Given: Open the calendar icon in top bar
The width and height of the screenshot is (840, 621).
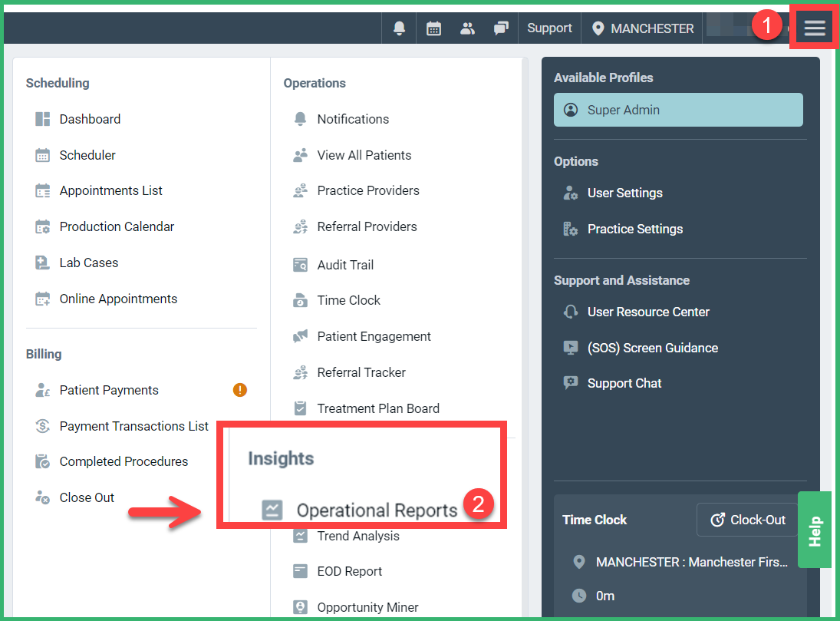Looking at the screenshot, I should pyautogui.click(x=433, y=28).
